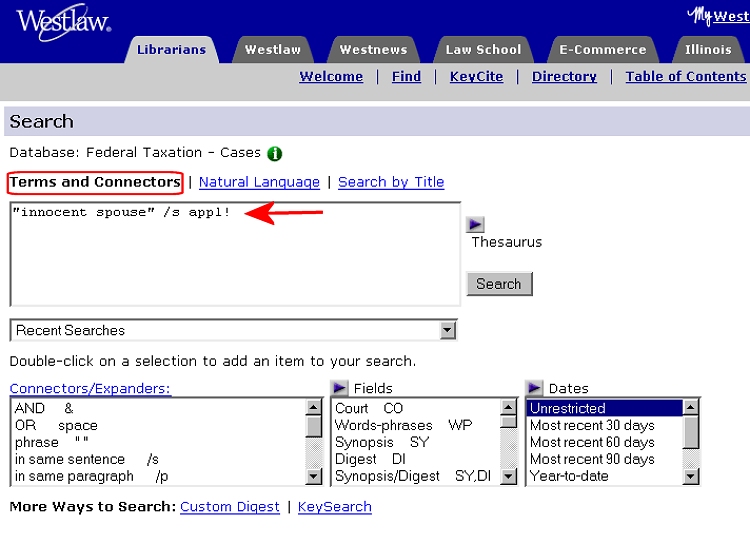Go to the Welcome link
The height and width of the screenshot is (544, 750).
(x=331, y=77)
